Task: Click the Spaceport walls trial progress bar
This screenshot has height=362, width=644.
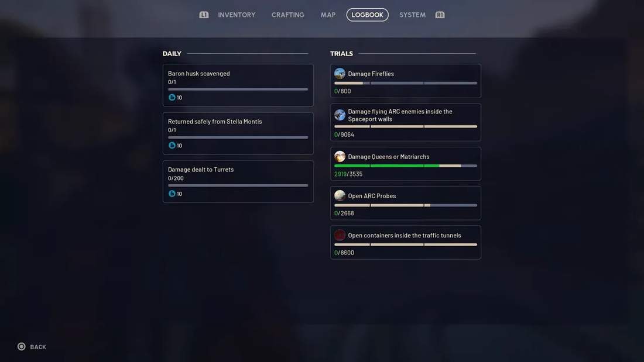Action: (x=406, y=126)
